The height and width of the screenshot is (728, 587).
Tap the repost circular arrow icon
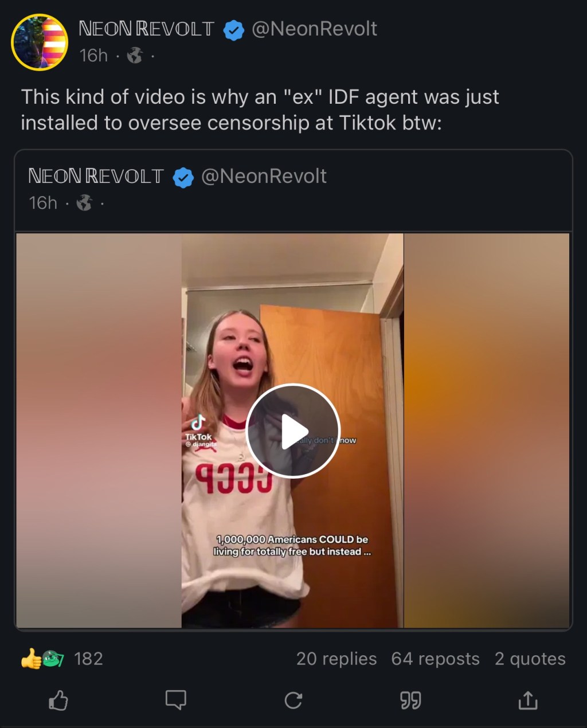[293, 700]
